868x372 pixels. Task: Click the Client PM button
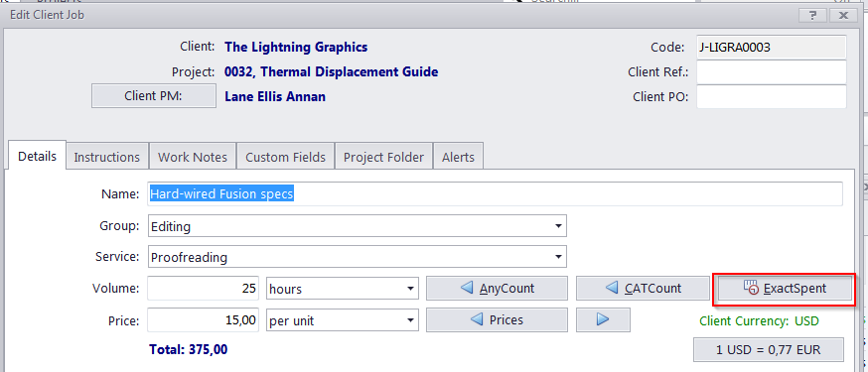(x=153, y=96)
